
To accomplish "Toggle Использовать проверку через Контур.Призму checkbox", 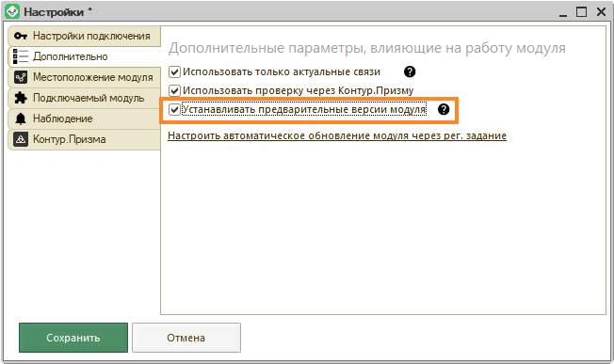I will 174,90.
